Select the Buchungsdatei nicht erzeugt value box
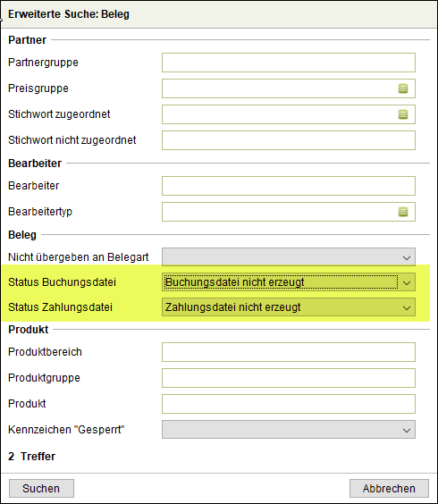This screenshot has height=504, width=438. 280,282
